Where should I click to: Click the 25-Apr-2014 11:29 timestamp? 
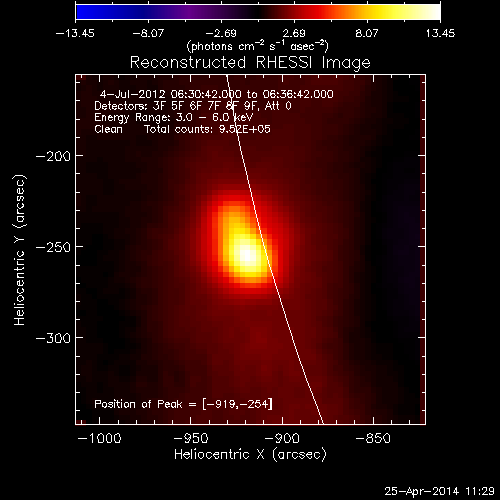coord(439,491)
